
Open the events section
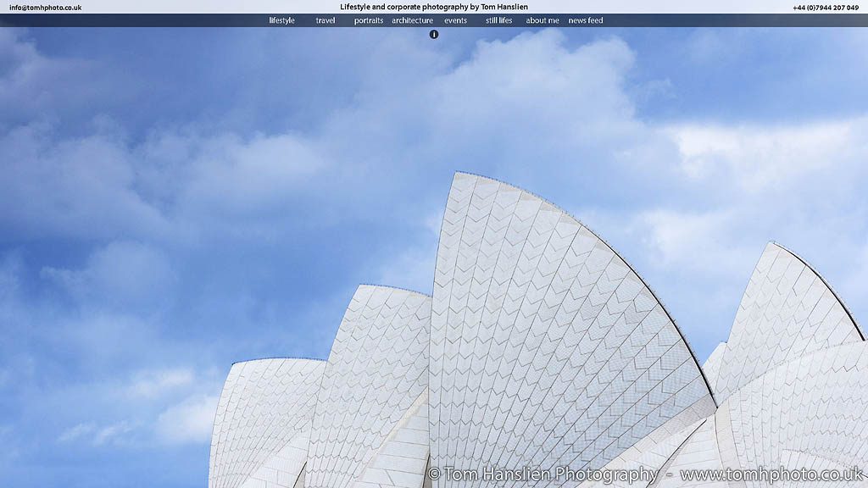[455, 20]
